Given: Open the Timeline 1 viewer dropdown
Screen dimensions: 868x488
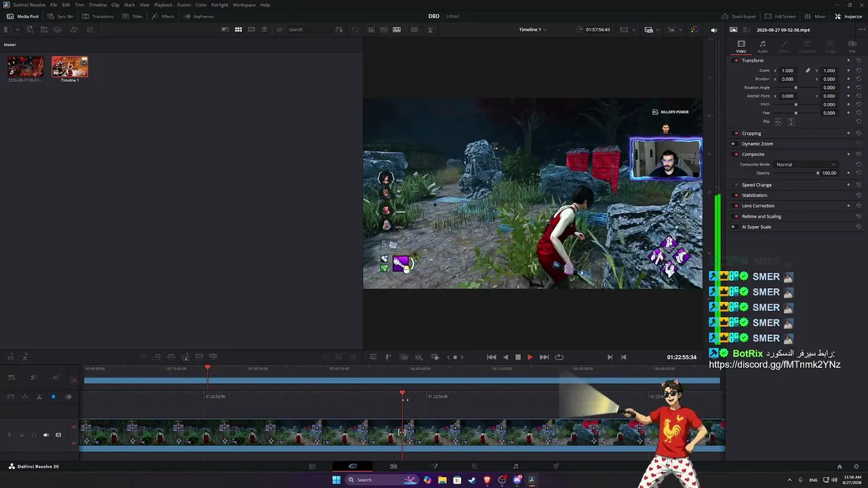Looking at the screenshot, I should coord(532,30).
